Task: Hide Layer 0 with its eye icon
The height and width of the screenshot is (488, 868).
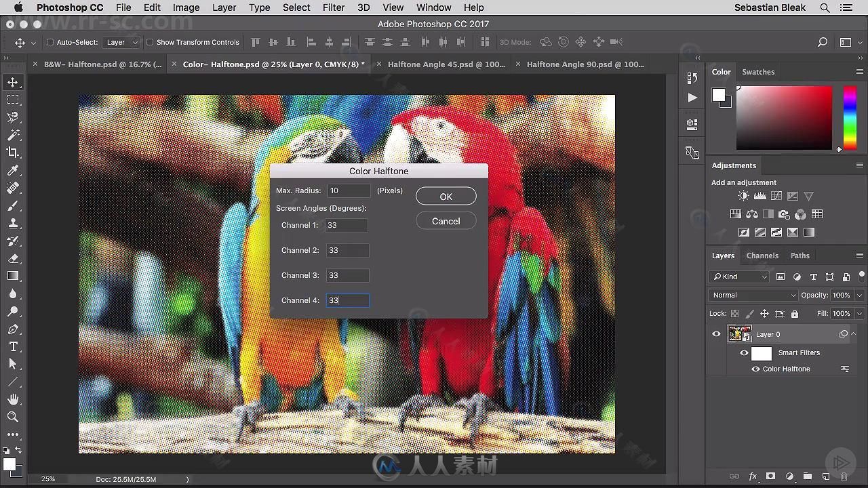Action: click(716, 334)
